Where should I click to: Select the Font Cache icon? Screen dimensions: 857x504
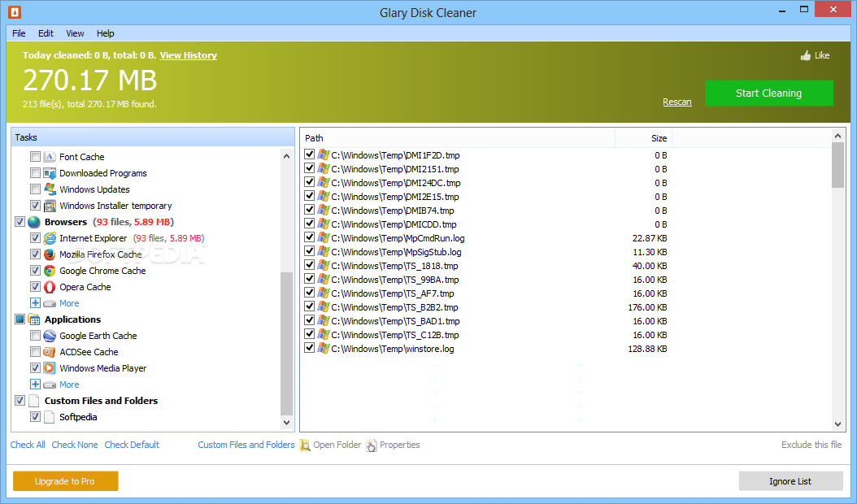click(50, 157)
